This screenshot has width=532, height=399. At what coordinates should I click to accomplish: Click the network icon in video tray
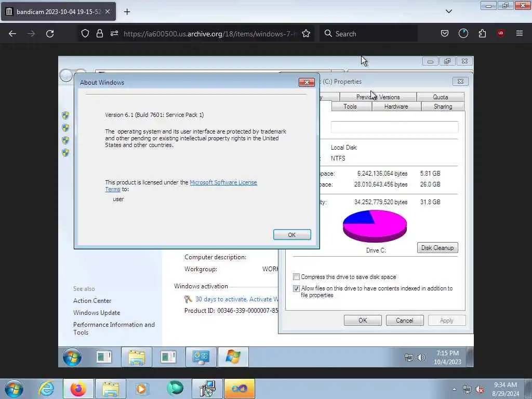tap(408, 357)
